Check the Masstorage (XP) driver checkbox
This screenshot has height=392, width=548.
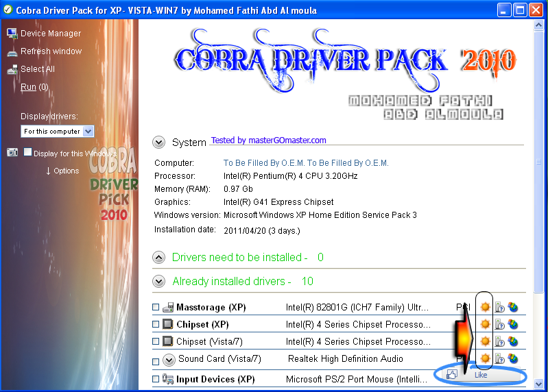[156, 307]
